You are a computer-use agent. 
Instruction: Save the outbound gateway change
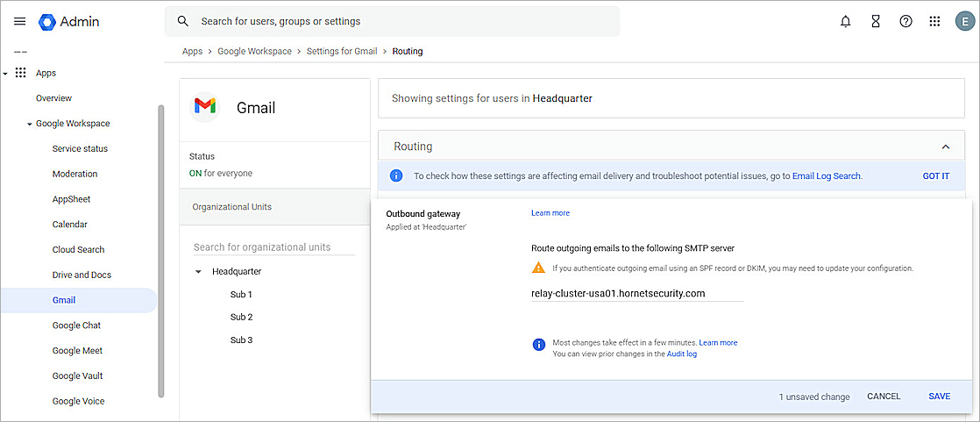click(x=939, y=397)
